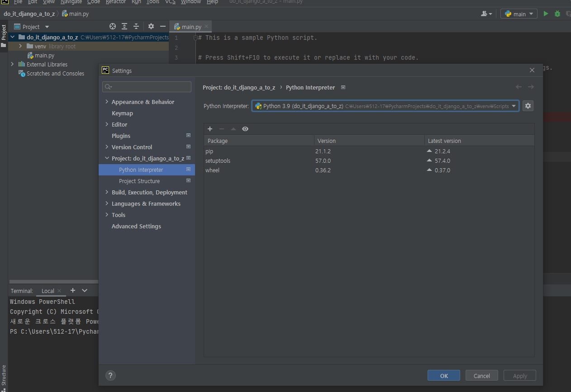Click the Settings search input field
This screenshot has height=392, width=571.
147,87
